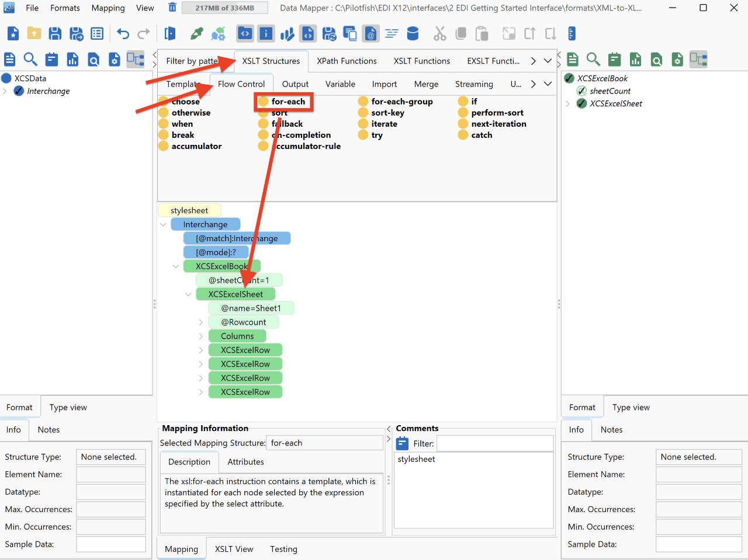Toggle the info panel button in toolbar
The height and width of the screenshot is (560, 748).
(266, 34)
